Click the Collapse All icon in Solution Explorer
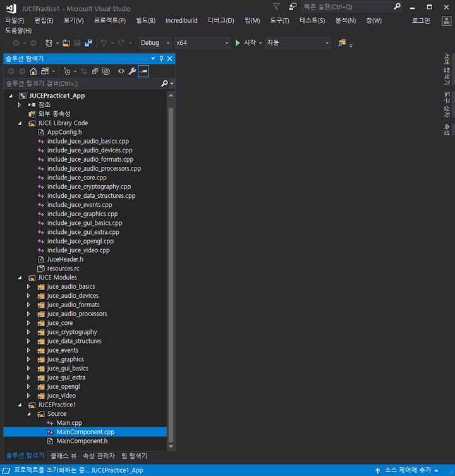Screen dimensions: 455x476 95,71
